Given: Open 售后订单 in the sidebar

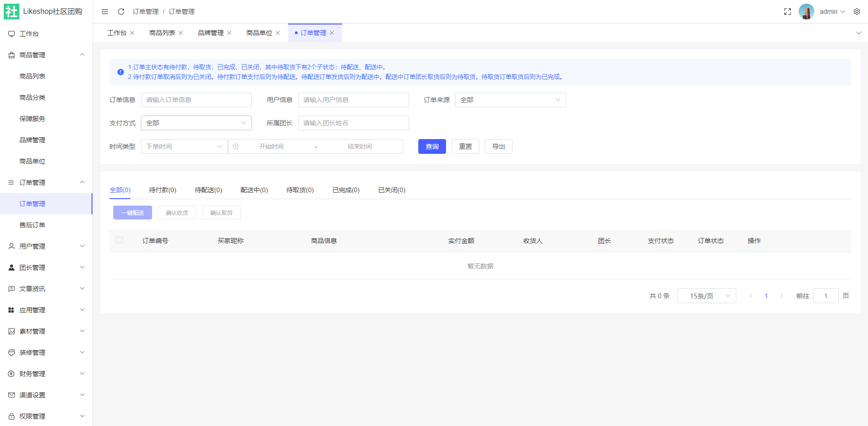Looking at the screenshot, I should point(32,225).
